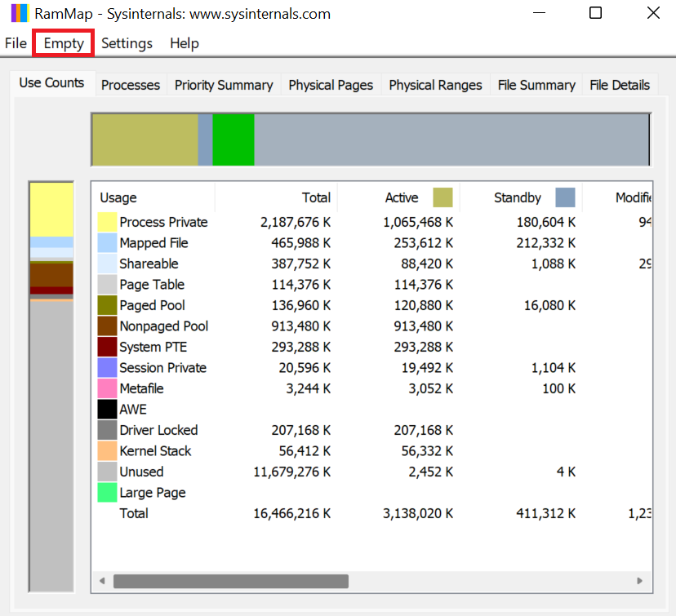Select the Kernel Stack row
This screenshot has width=676, height=616.
pyautogui.click(x=155, y=451)
